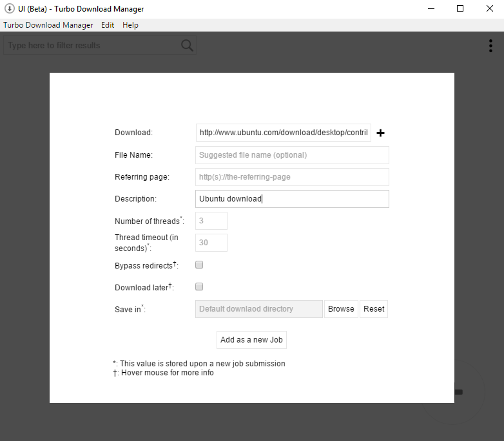Viewport: 504px width, 441px height.
Task: Open the Help menu
Action: pyautogui.click(x=130, y=25)
